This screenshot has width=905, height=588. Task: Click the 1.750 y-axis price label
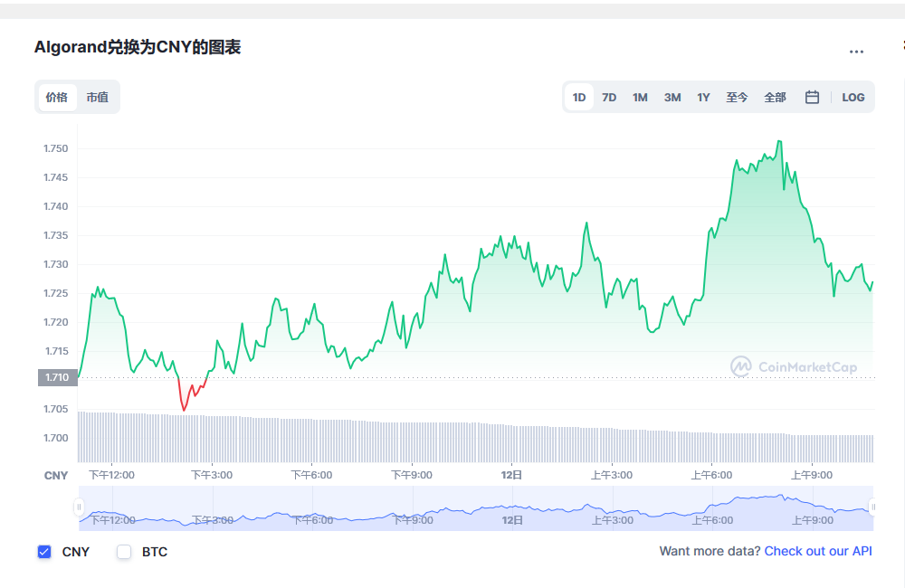56,148
